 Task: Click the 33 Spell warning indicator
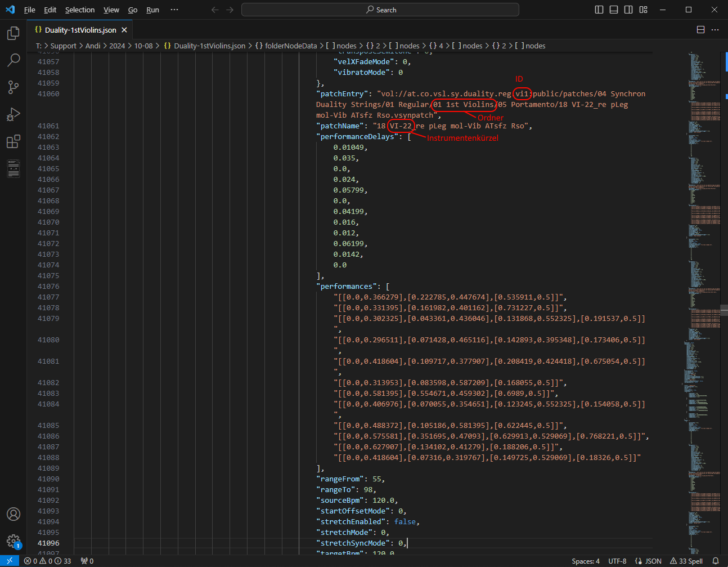[x=686, y=561]
